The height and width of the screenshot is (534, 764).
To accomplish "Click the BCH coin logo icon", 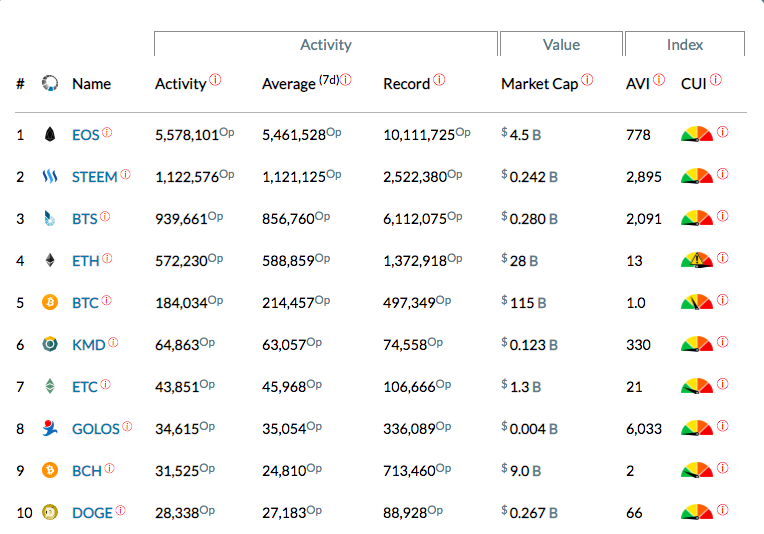I will 50,470.
